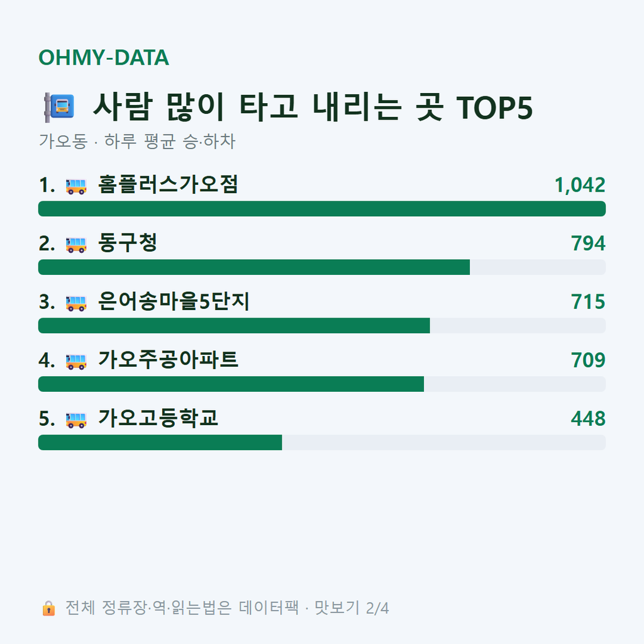Viewport: 644px width, 644px height.
Task: Click the full progress bar for 1,042
Action: (x=322, y=209)
